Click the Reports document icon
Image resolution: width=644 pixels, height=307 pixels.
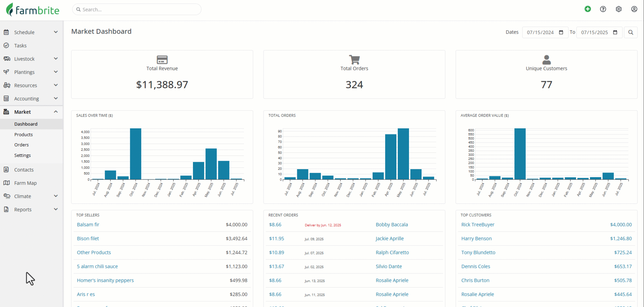tap(6, 209)
